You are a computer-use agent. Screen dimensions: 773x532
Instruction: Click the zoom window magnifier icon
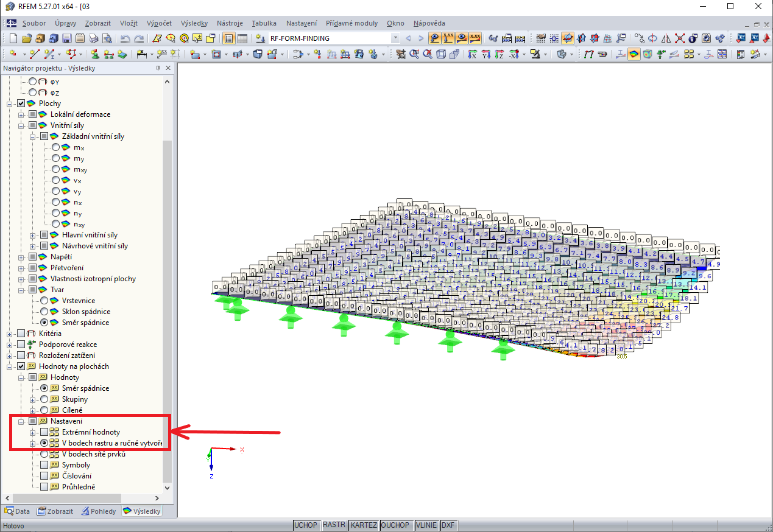pyautogui.click(x=414, y=54)
